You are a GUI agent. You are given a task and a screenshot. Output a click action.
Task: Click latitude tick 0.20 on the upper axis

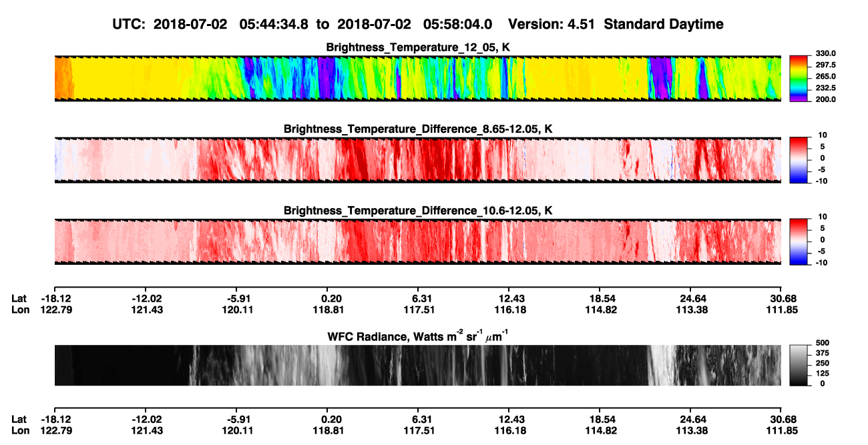point(331,298)
